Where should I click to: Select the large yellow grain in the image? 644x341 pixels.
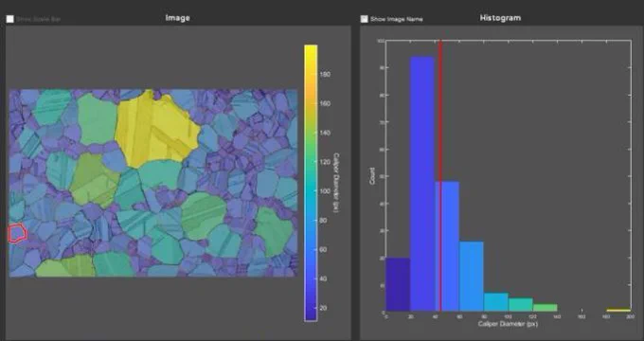pos(156,129)
